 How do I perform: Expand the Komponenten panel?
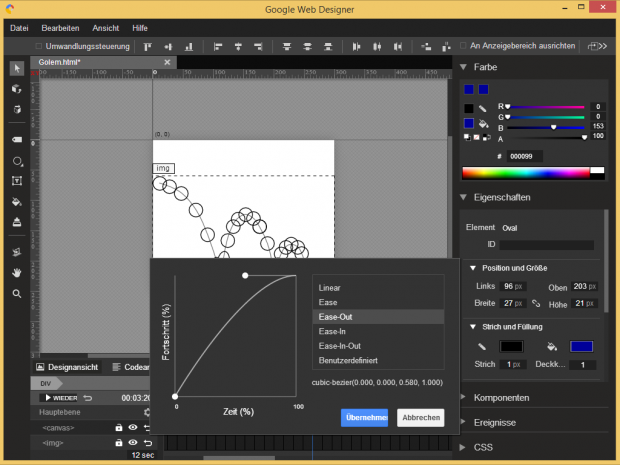(x=500, y=397)
